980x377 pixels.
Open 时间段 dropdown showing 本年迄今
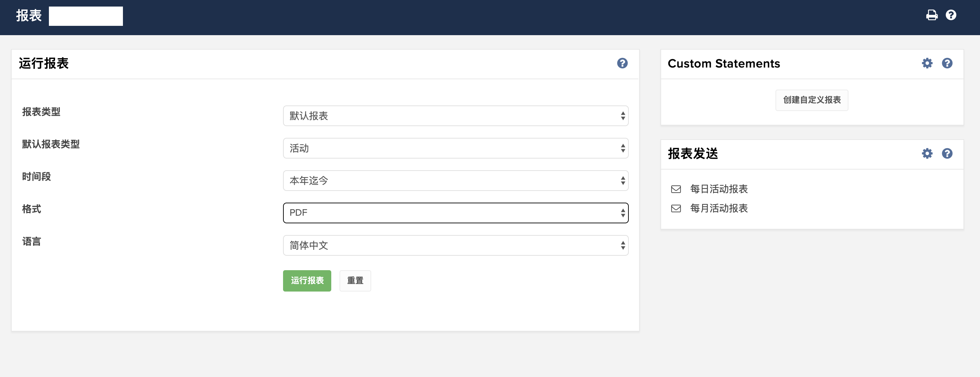pos(455,181)
